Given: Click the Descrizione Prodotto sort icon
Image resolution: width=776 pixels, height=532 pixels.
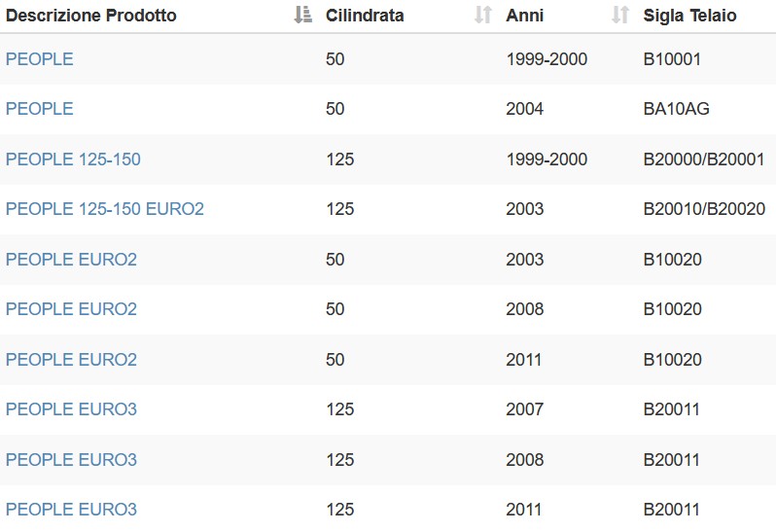Looking at the screenshot, I should [x=302, y=15].
